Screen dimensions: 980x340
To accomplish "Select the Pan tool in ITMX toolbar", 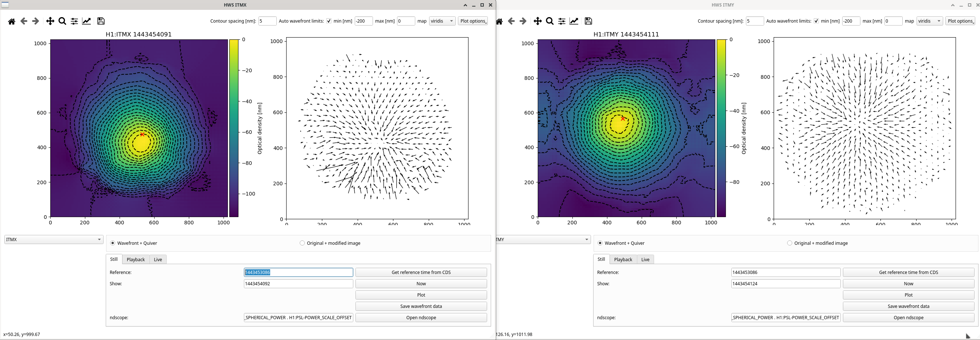I will click(50, 21).
